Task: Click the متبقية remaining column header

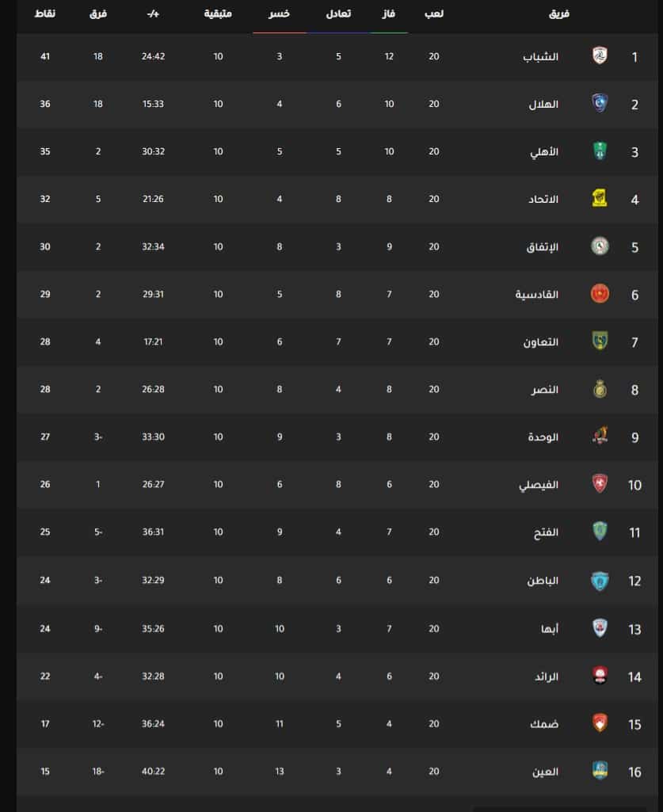Action: click(218, 14)
